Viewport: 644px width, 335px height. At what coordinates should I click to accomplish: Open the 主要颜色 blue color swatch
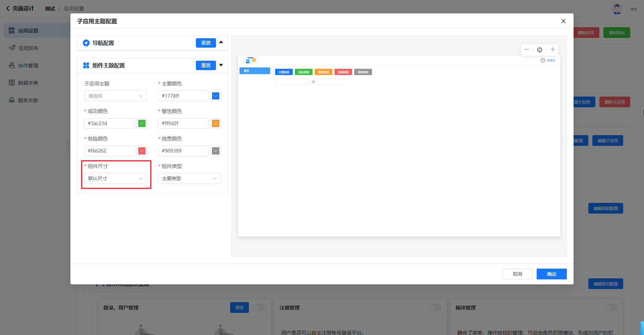point(216,96)
